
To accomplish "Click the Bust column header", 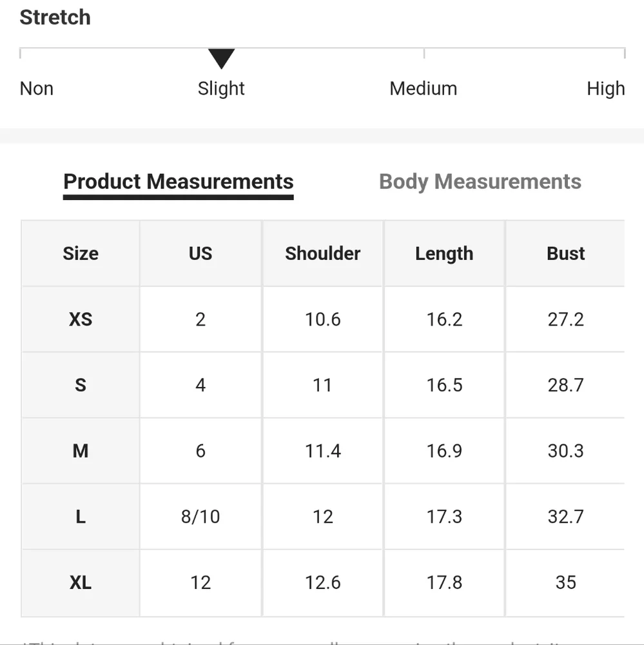I will [565, 253].
